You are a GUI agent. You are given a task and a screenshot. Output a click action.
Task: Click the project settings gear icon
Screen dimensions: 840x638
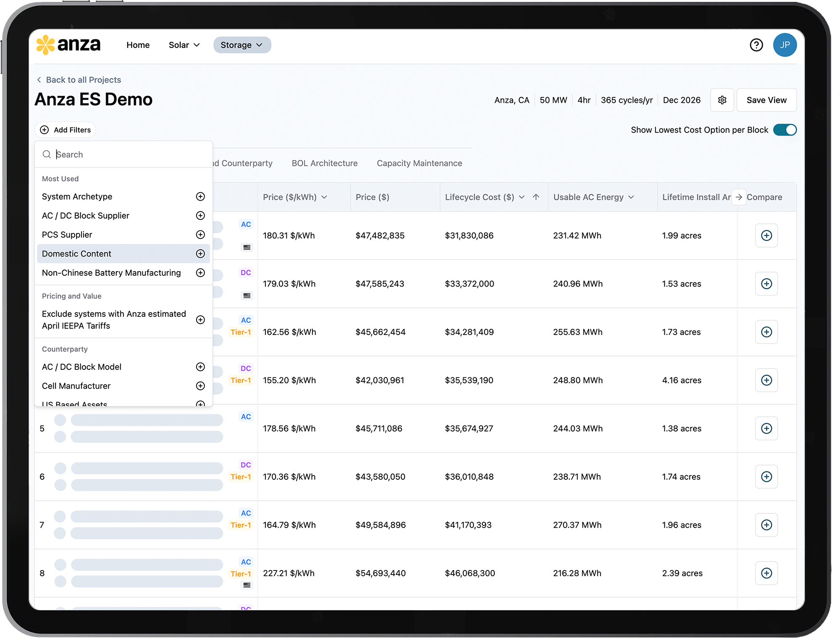click(722, 100)
